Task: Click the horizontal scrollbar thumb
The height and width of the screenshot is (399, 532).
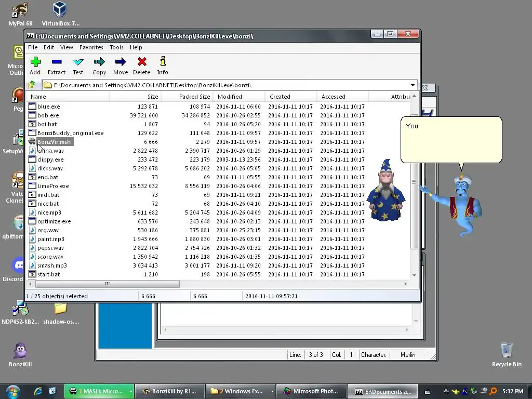Action: click(107, 284)
